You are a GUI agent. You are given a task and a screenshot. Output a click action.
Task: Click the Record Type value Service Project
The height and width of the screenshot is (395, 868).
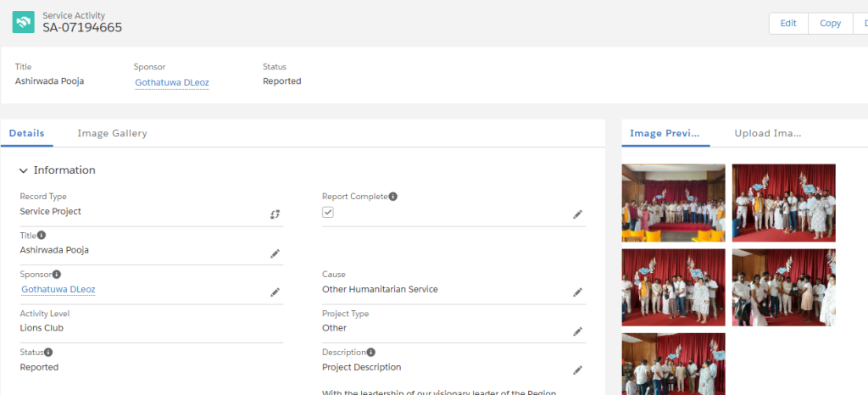[50, 211]
